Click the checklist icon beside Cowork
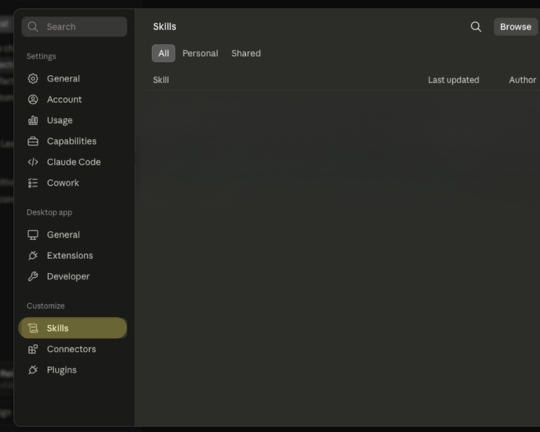The height and width of the screenshot is (432, 540). click(x=33, y=183)
